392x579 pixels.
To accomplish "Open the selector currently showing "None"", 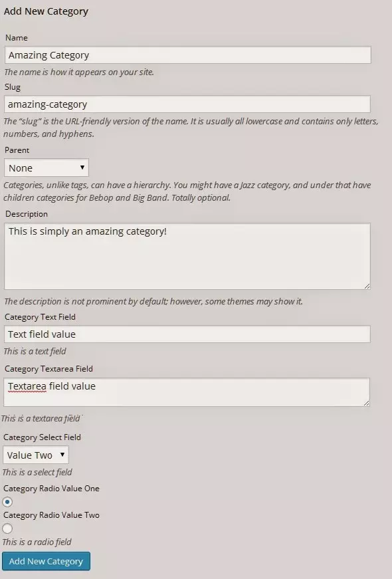I will tap(46, 168).
